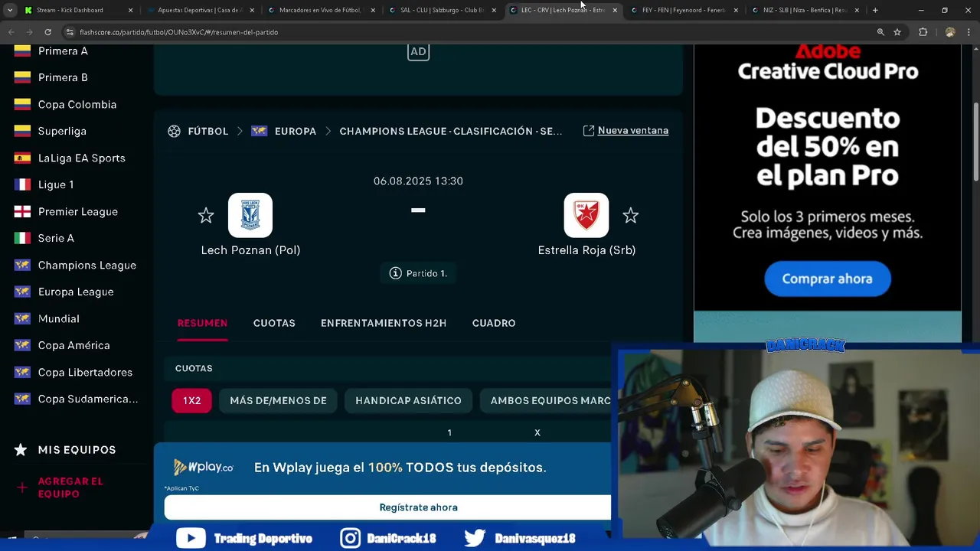Switch to the FEY - FEN Feyenoord browser tab

point(684,10)
